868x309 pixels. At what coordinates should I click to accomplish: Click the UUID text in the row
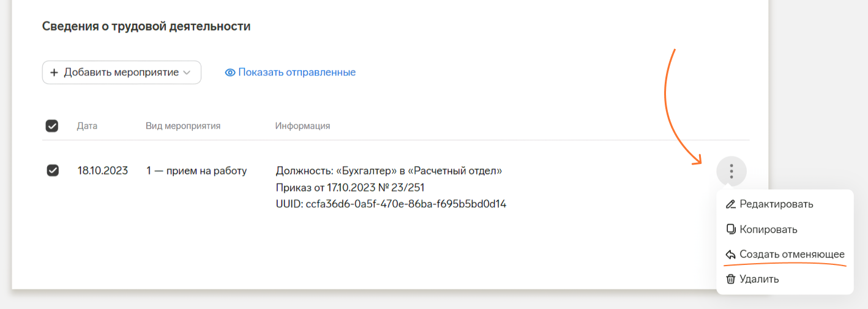[x=391, y=204]
